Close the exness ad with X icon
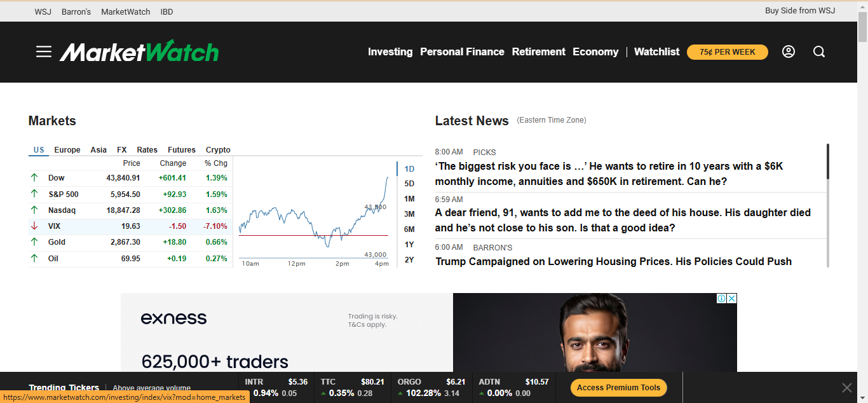 coord(732,298)
